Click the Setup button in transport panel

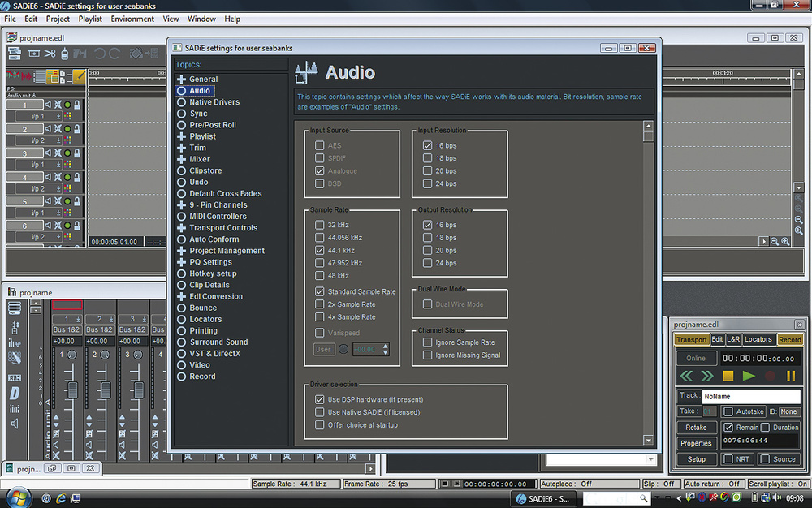696,459
